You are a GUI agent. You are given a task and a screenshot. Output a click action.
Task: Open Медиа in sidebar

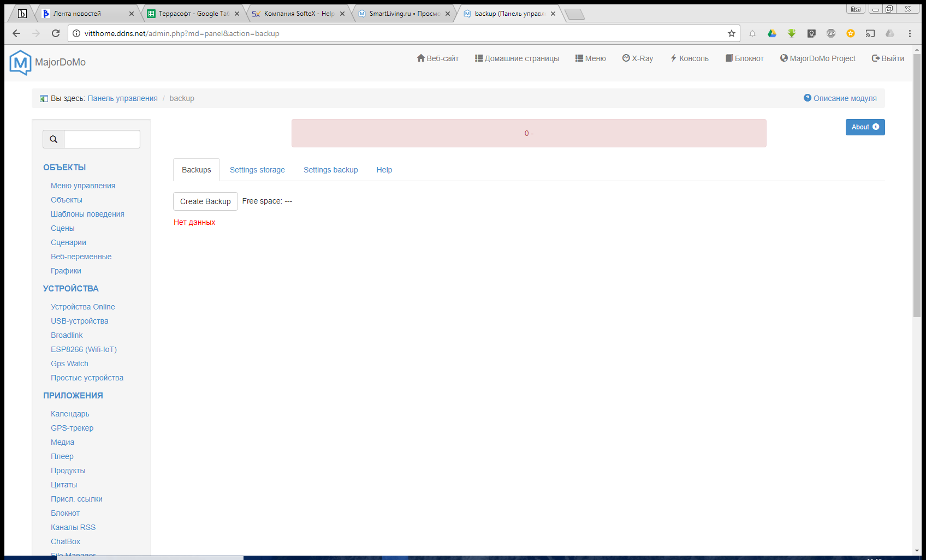point(62,442)
